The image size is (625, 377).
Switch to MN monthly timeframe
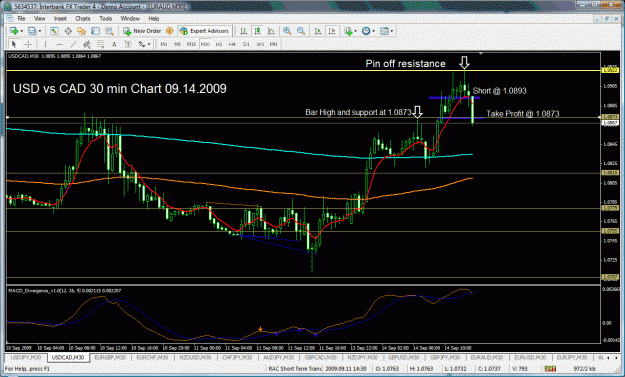(x=273, y=44)
